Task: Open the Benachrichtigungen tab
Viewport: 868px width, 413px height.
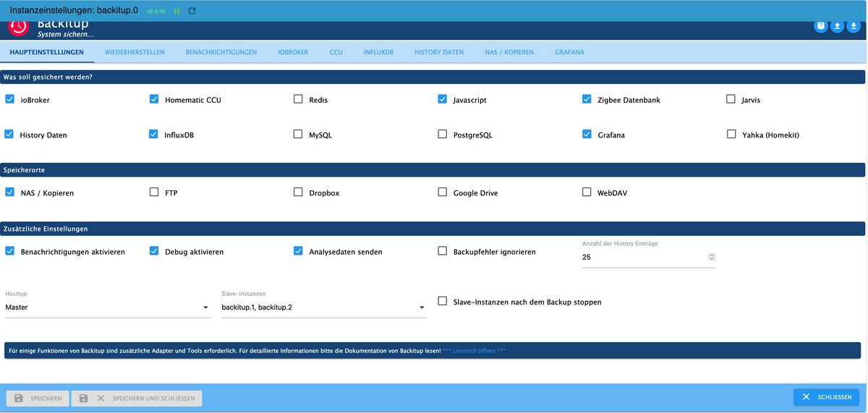Action: click(221, 52)
